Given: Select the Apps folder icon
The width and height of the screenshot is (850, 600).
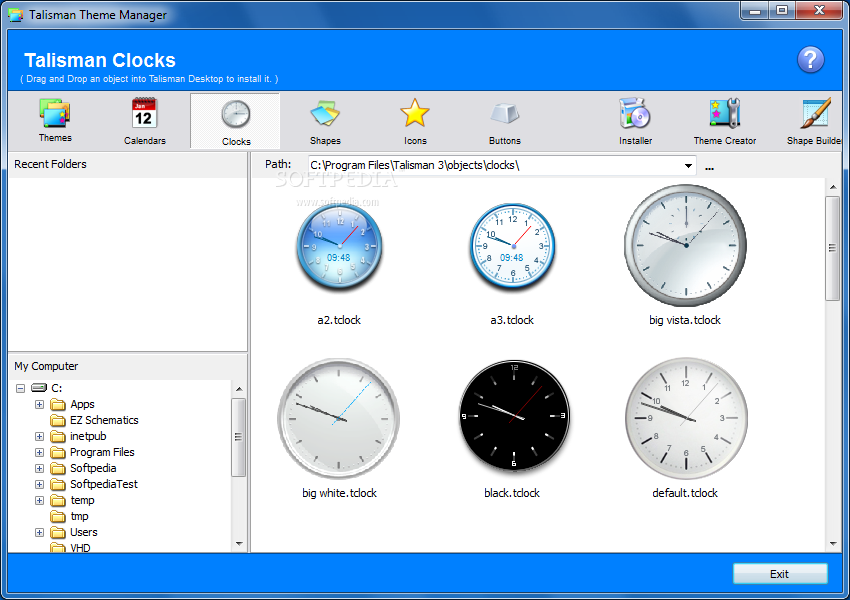Looking at the screenshot, I should pos(58,404).
